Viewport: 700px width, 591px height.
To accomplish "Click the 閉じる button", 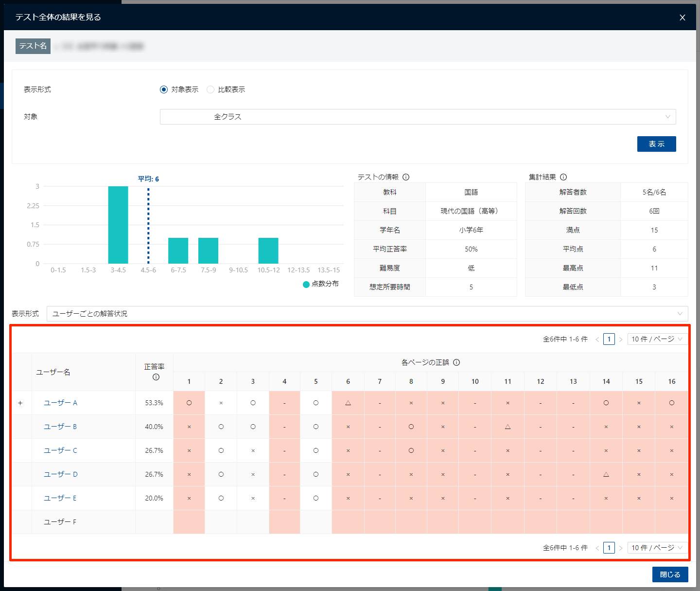I will [670, 574].
